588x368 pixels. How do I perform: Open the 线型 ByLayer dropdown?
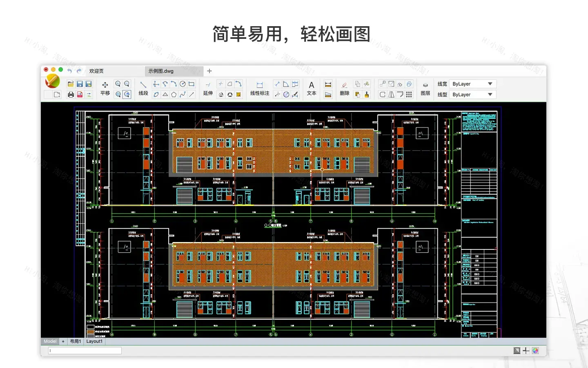472,94
